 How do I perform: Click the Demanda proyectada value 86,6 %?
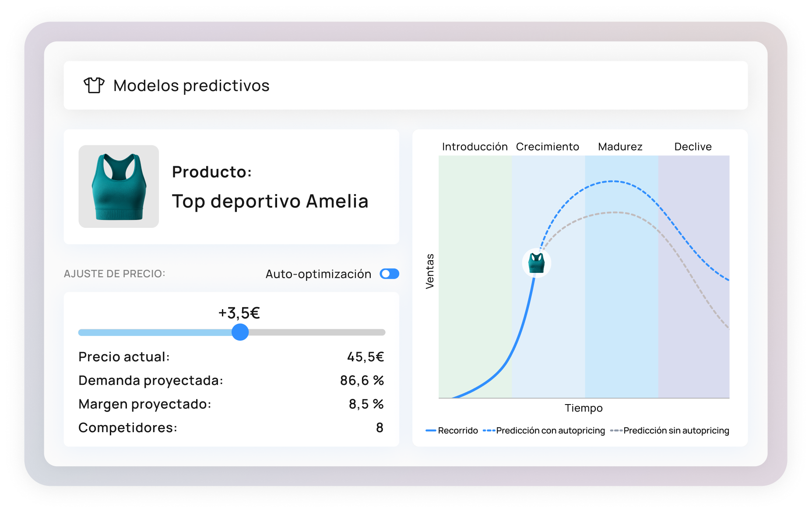pyautogui.click(x=362, y=380)
